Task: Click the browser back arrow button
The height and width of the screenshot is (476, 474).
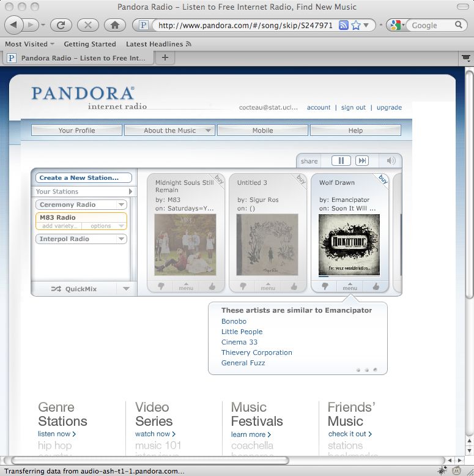Action: [13, 25]
